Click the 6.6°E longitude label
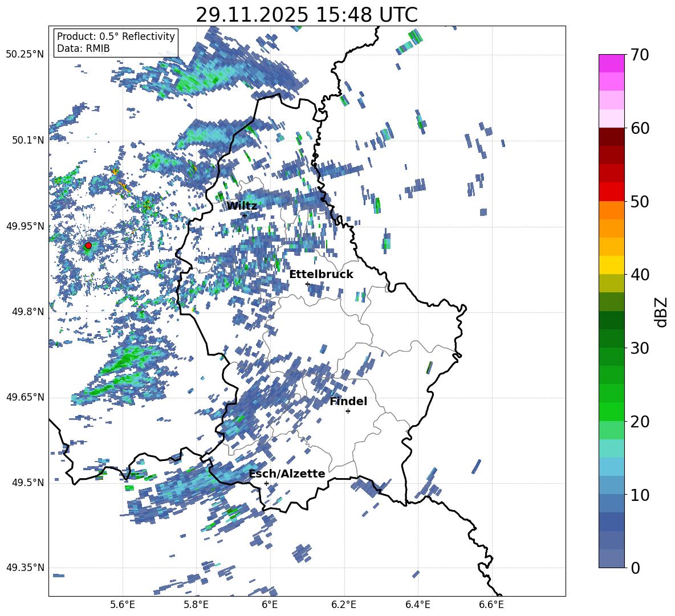This screenshot has width=675, height=616. pyautogui.click(x=491, y=605)
